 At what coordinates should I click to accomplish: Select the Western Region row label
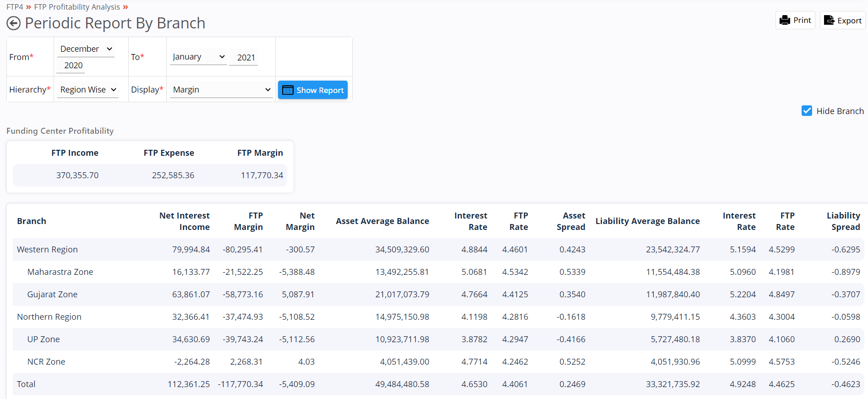47,250
